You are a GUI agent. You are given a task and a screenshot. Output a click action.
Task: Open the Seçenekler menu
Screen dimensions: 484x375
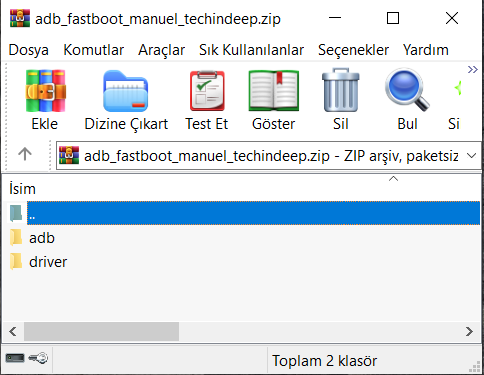[x=353, y=50]
